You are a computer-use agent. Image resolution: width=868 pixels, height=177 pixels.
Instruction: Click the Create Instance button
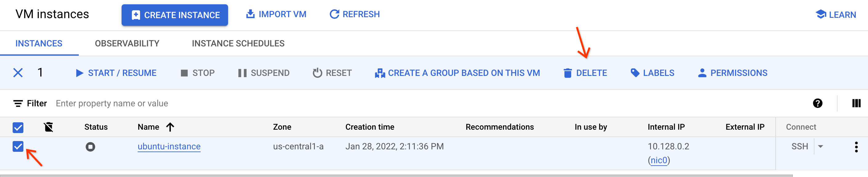tap(175, 14)
